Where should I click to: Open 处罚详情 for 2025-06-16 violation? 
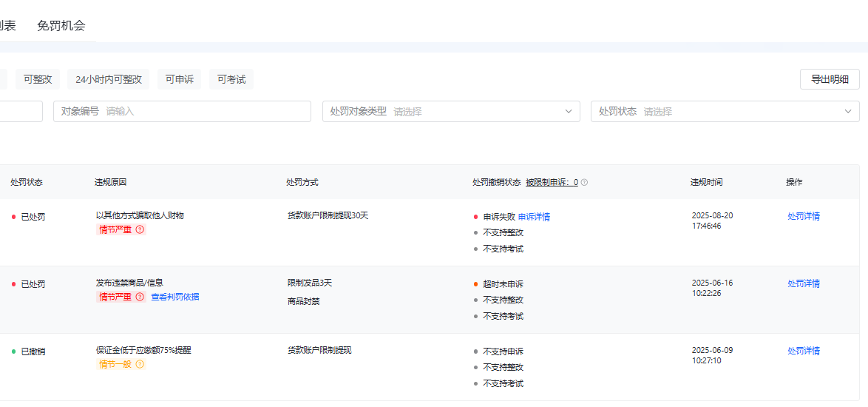click(804, 283)
